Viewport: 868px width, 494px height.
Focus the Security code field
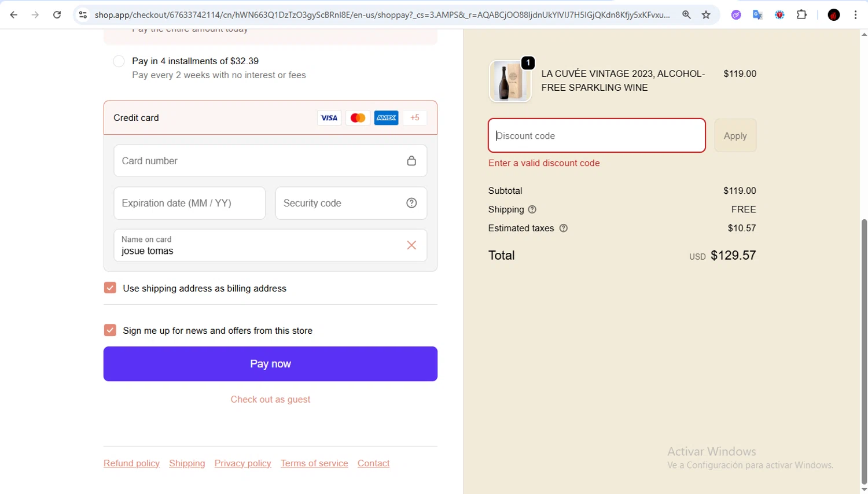coord(351,203)
